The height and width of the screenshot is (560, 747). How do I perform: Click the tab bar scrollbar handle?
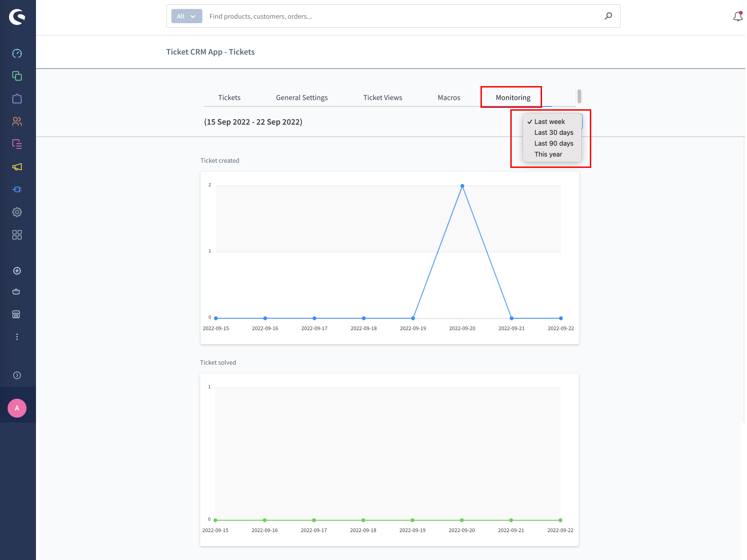tap(579, 96)
